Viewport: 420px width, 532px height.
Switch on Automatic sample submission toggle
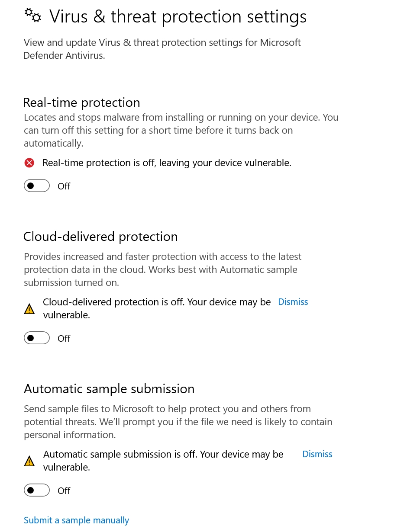coord(37,490)
